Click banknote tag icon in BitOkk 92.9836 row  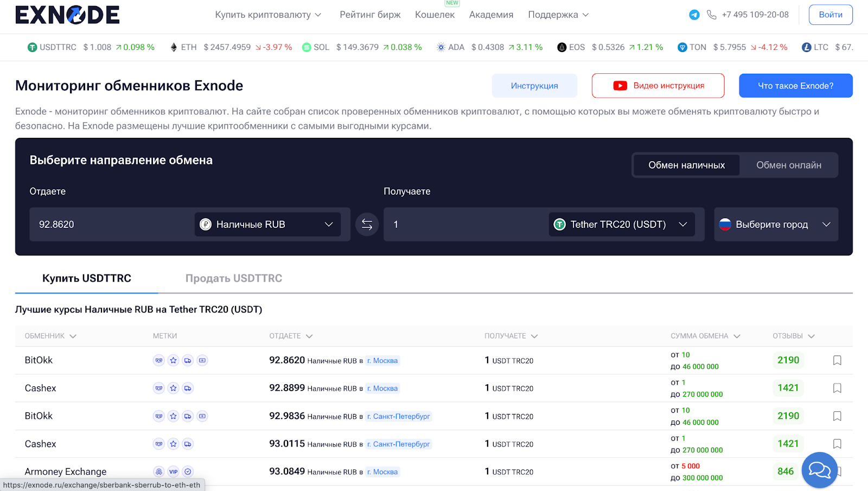point(202,416)
